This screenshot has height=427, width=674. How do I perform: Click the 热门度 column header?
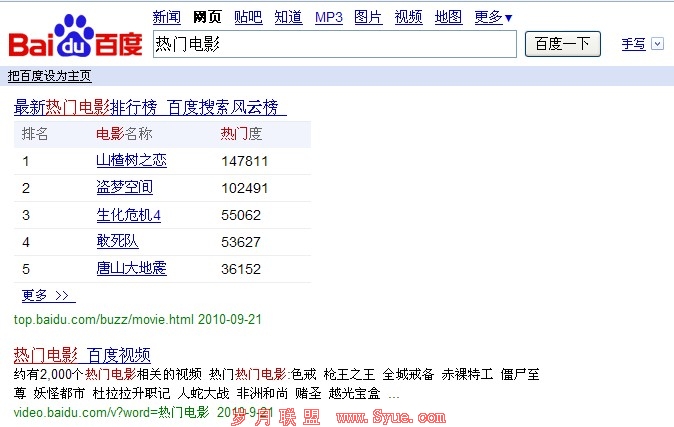coord(241,134)
